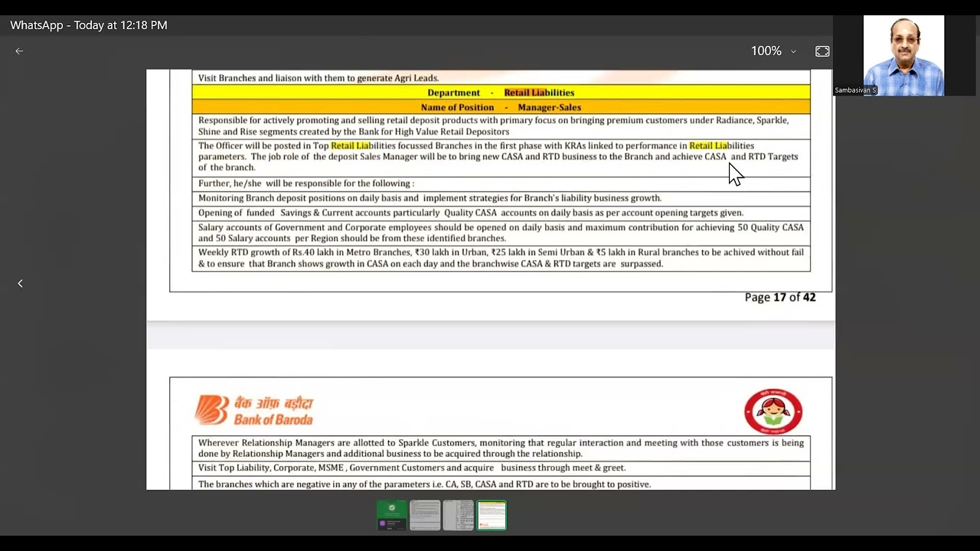Click 'Weekly RTD growth of Rs.40 lakh' row

point(501,258)
